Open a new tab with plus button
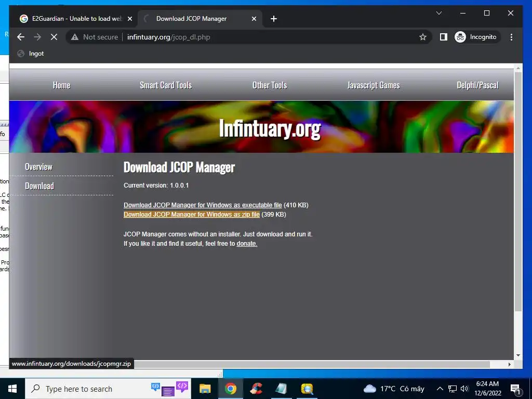The image size is (532, 399). 274,19
